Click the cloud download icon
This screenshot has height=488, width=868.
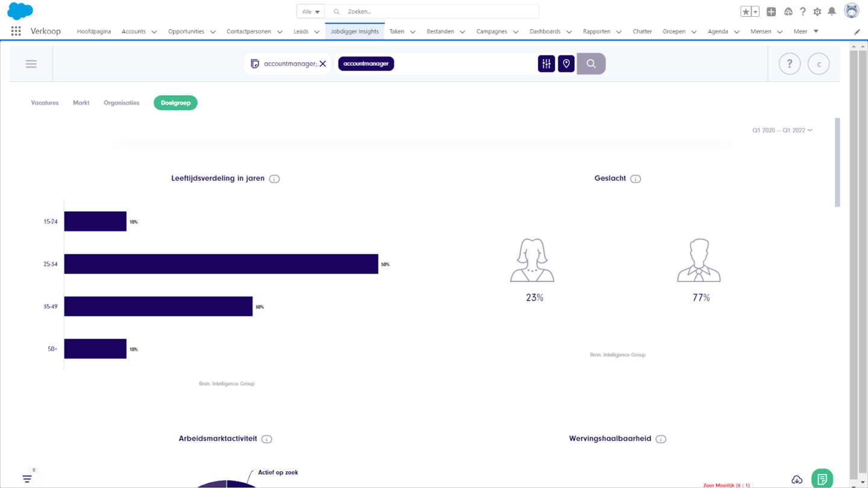pos(797,480)
